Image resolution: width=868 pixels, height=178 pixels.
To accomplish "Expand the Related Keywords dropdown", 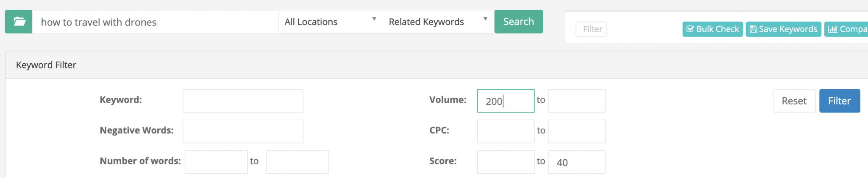I will pos(438,22).
